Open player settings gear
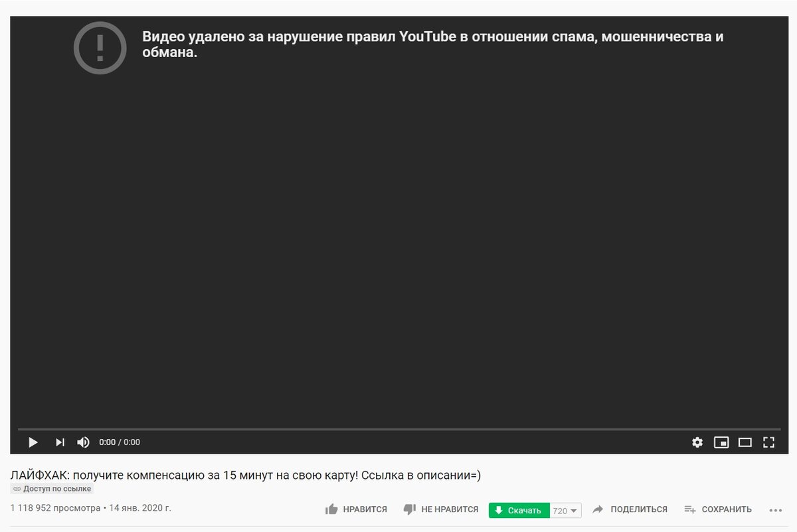 [697, 442]
